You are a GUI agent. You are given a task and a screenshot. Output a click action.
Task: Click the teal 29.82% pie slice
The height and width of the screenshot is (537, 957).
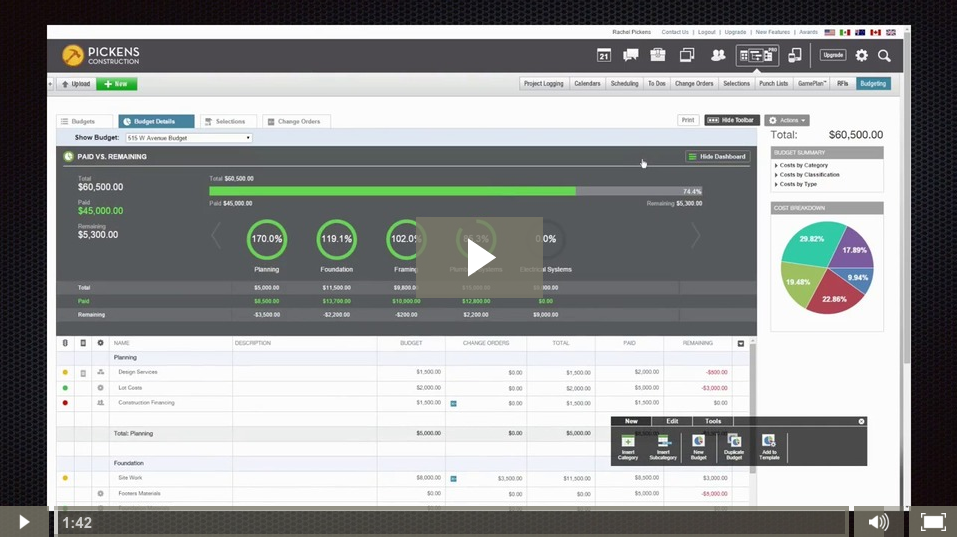click(811, 243)
